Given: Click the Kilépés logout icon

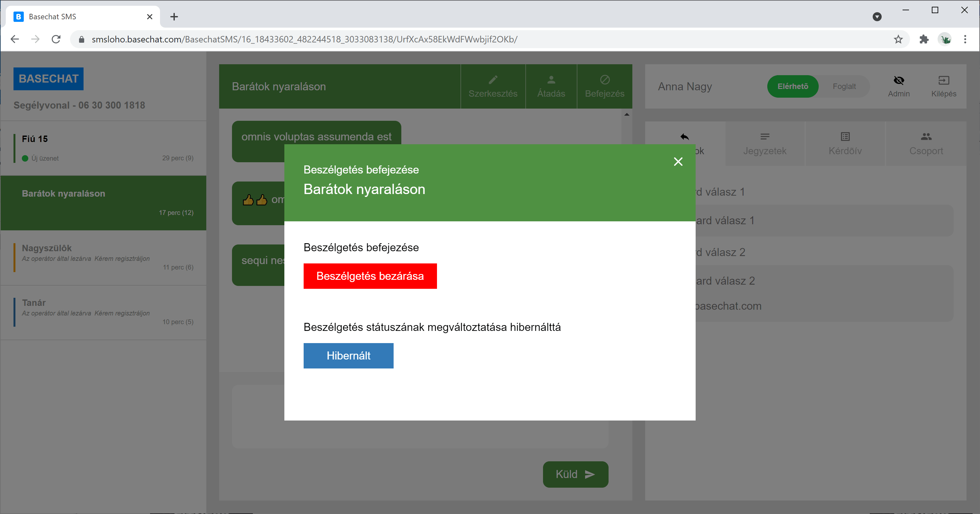Looking at the screenshot, I should 943,80.
